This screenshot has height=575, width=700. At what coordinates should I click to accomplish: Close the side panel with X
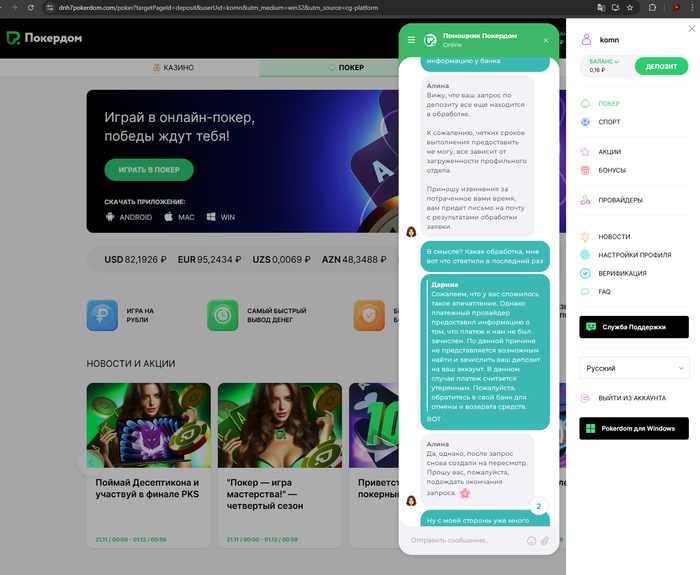tap(692, 29)
